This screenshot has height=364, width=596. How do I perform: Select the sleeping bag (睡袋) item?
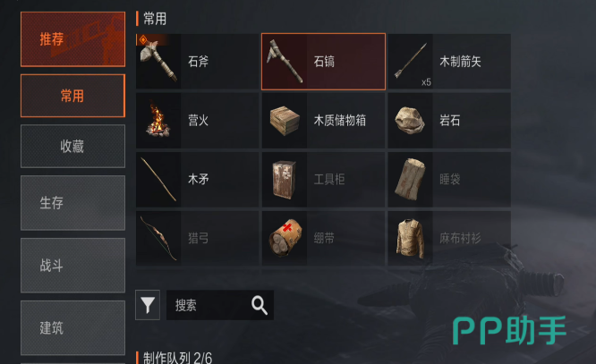tap(449, 180)
